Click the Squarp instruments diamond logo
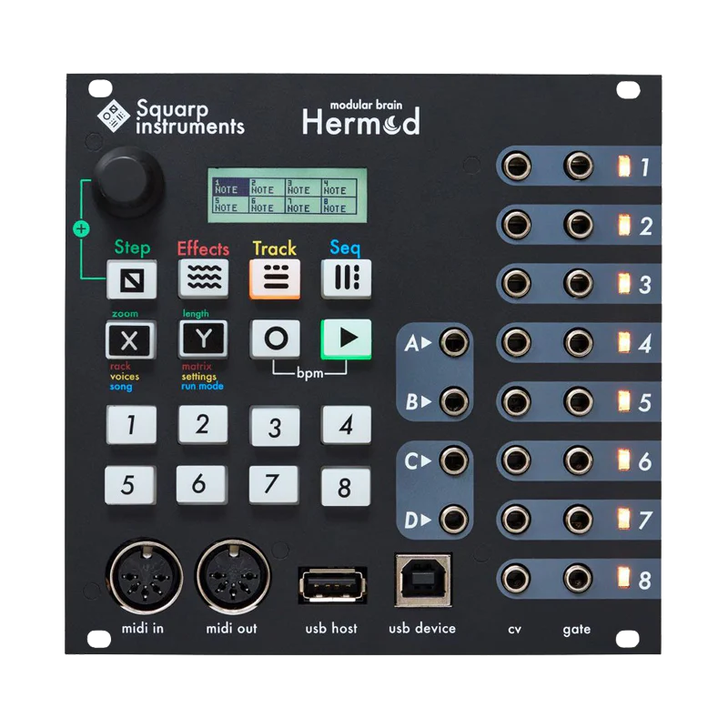 pos(113,116)
